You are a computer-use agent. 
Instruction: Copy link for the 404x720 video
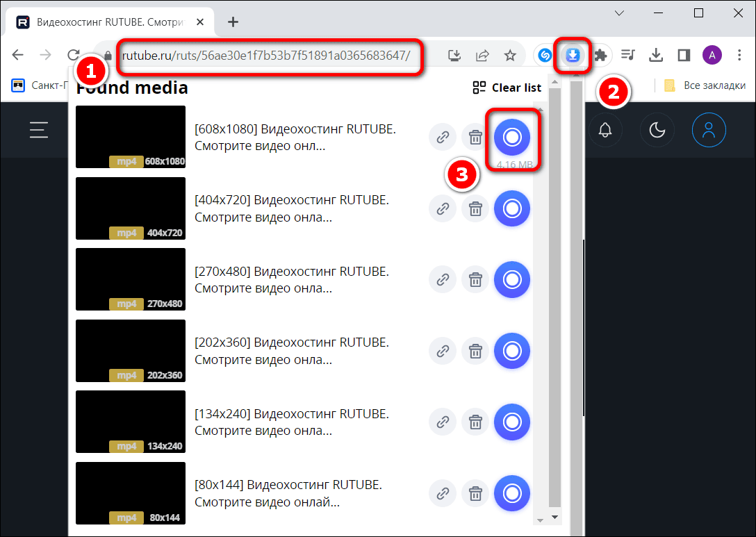(x=443, y=208)
